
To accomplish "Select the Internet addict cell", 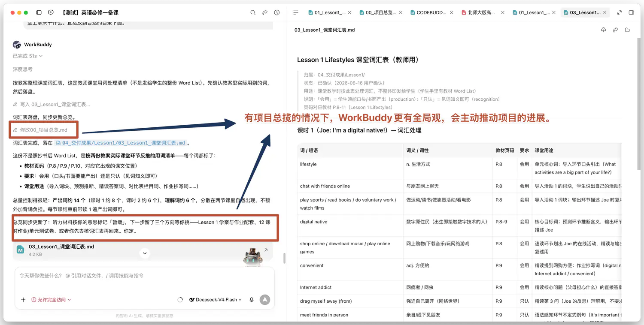I will point(350,287).
